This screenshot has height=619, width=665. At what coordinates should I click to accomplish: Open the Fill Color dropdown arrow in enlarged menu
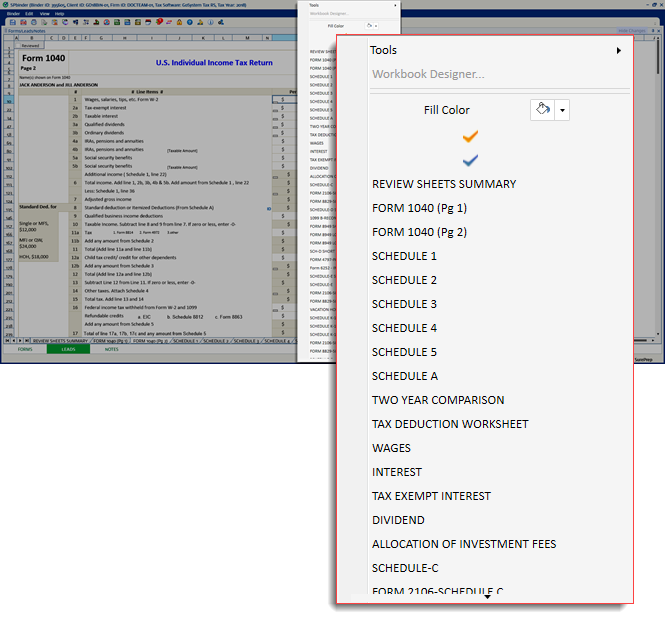(x=562, y=110)
